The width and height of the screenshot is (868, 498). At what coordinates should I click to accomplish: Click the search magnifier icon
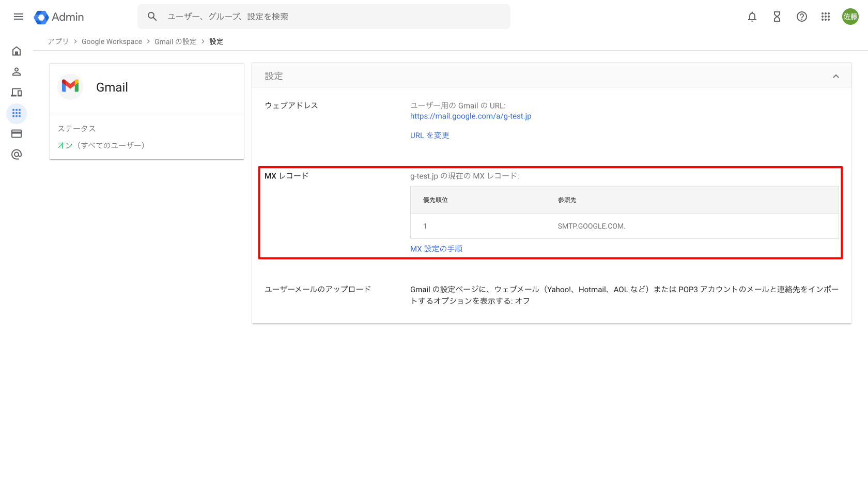click(152, 17)
